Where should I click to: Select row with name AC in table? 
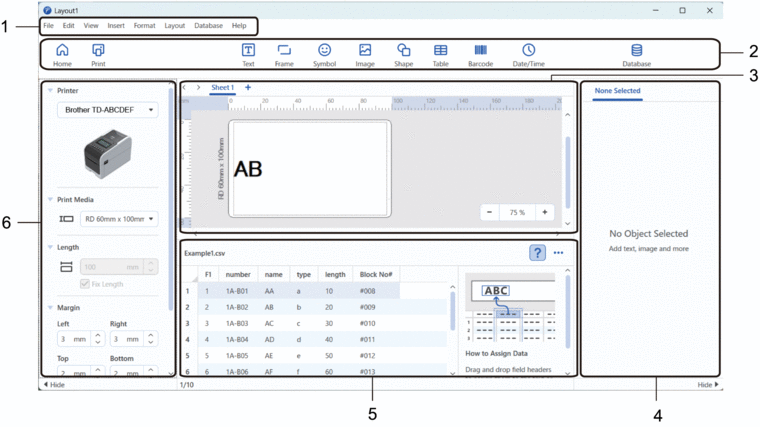point(269,324)
